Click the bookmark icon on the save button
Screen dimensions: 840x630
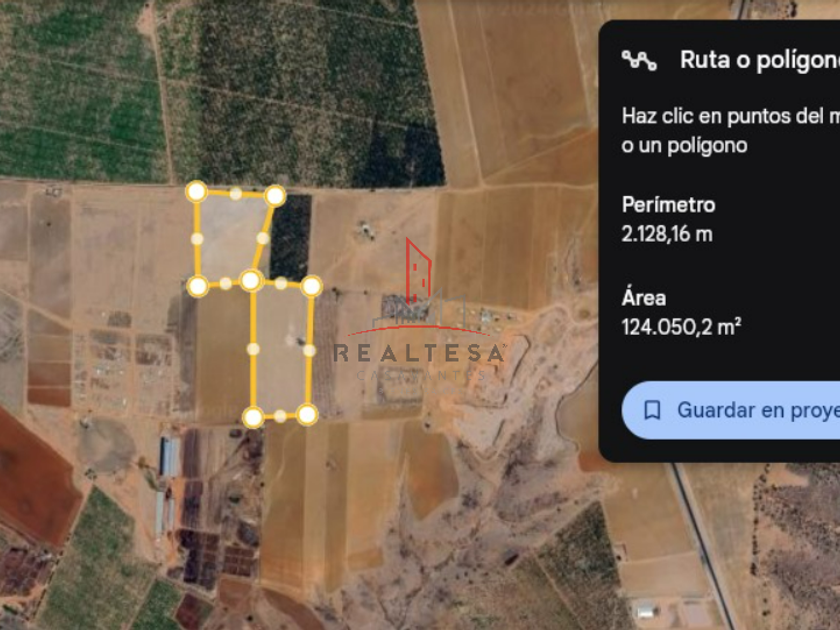652,410
